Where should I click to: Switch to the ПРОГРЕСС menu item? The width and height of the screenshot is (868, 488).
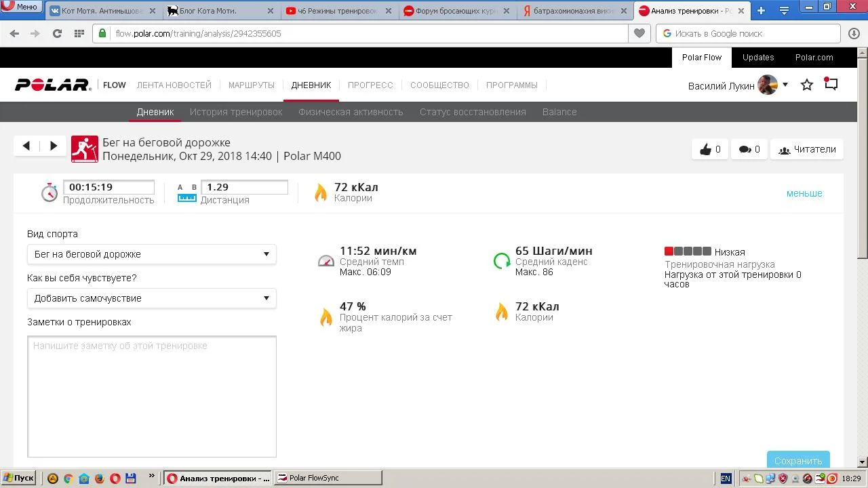click(x=370, y=85)
